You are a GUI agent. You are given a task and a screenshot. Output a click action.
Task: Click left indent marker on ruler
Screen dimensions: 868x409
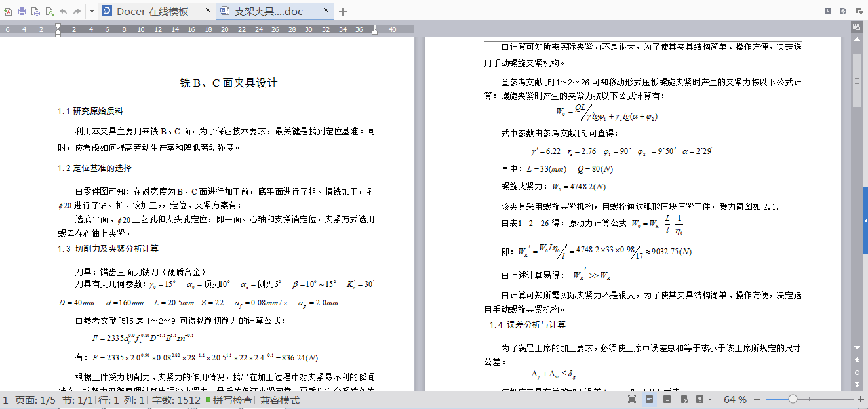[58, 29]
